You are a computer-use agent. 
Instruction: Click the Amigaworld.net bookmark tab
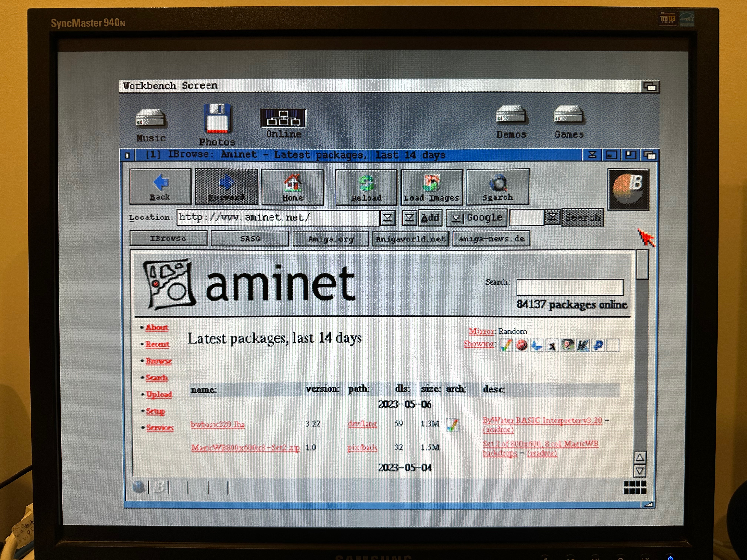pos(411,239)
